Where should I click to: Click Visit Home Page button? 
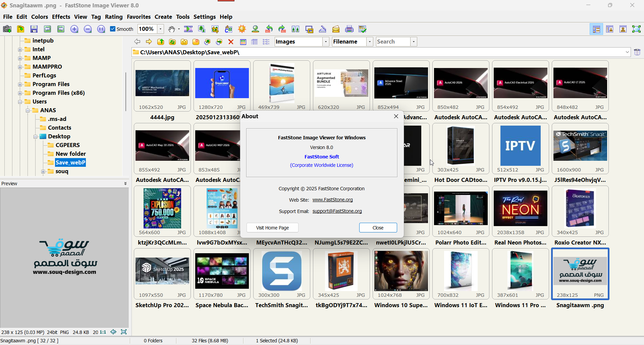coord(272,228)
